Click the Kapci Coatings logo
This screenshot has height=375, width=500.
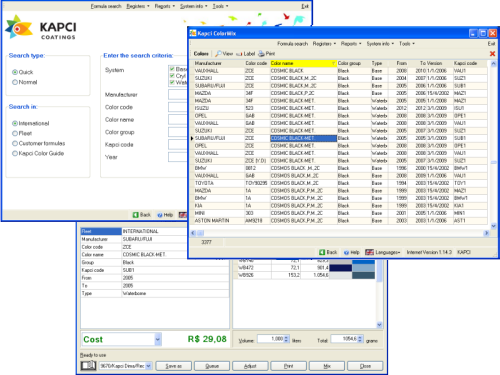[x=41, y=28]
